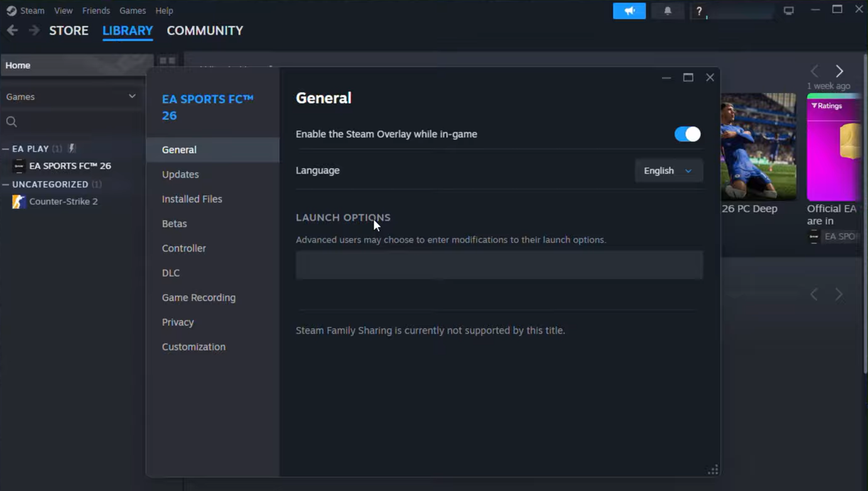Open the Controller section
This screenshot has width=868, height=491.
(213, 248)
